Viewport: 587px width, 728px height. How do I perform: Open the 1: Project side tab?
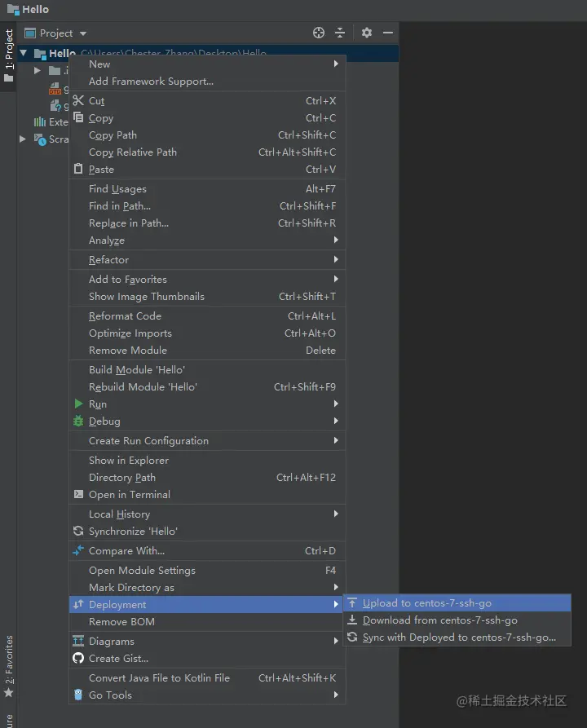tap(9, 55)
